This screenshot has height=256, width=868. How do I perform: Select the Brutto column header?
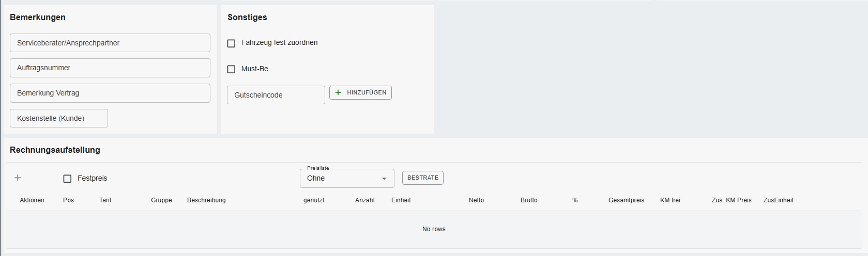pos(529,200)
